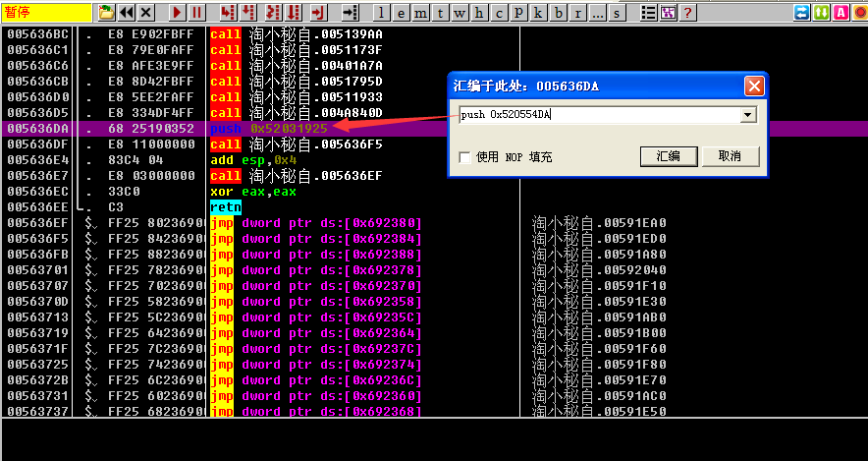Click the Go To Address arrow icon
The height and width of the screenshot is (461, 868).
[350, 12]
